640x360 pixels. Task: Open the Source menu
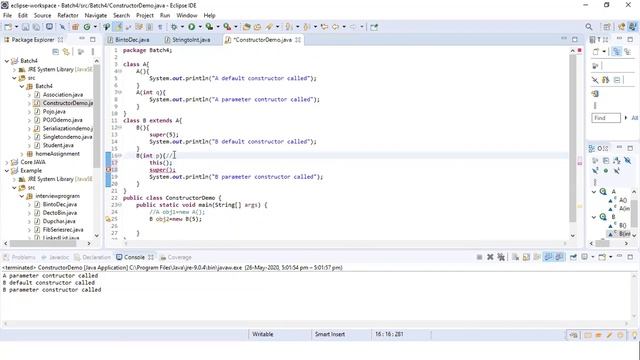point(42,16)
